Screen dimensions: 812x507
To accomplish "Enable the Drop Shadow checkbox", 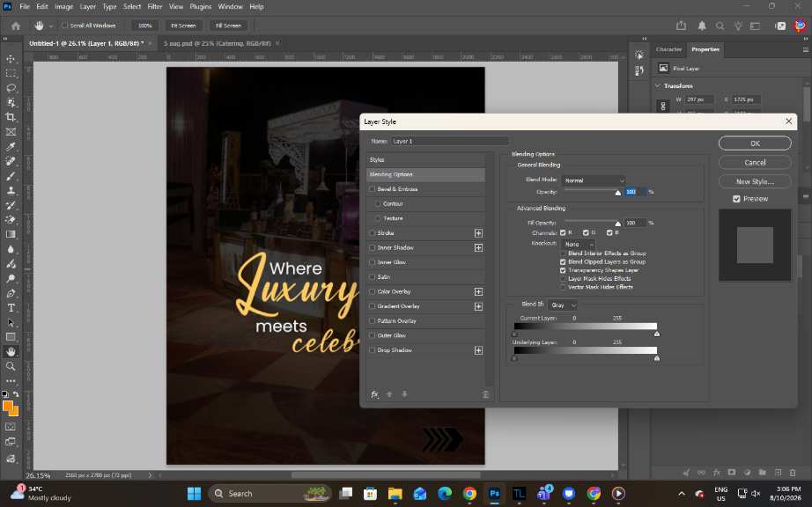I will (x=372, y=350).
